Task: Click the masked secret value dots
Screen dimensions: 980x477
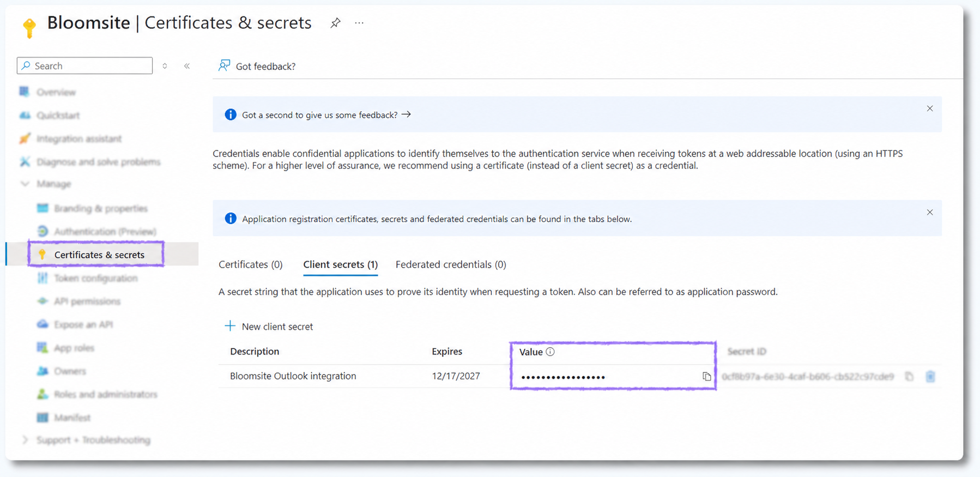Action: (563, 377)
